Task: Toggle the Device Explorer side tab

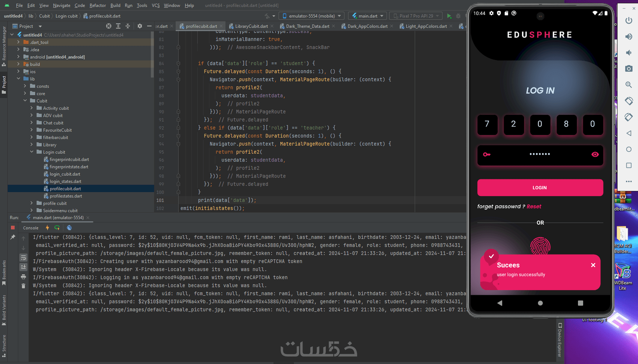Action: 560,340
